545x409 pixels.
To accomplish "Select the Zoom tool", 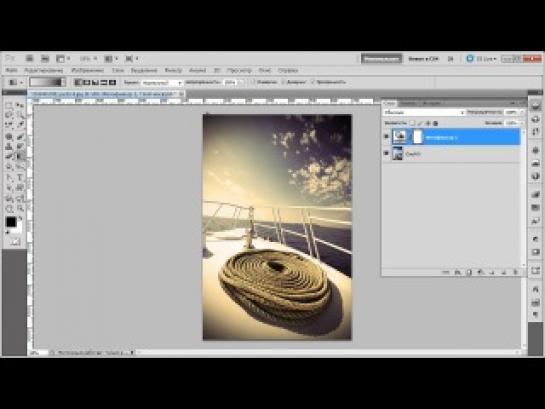I will pyautogui.click(x=20, y=208).
